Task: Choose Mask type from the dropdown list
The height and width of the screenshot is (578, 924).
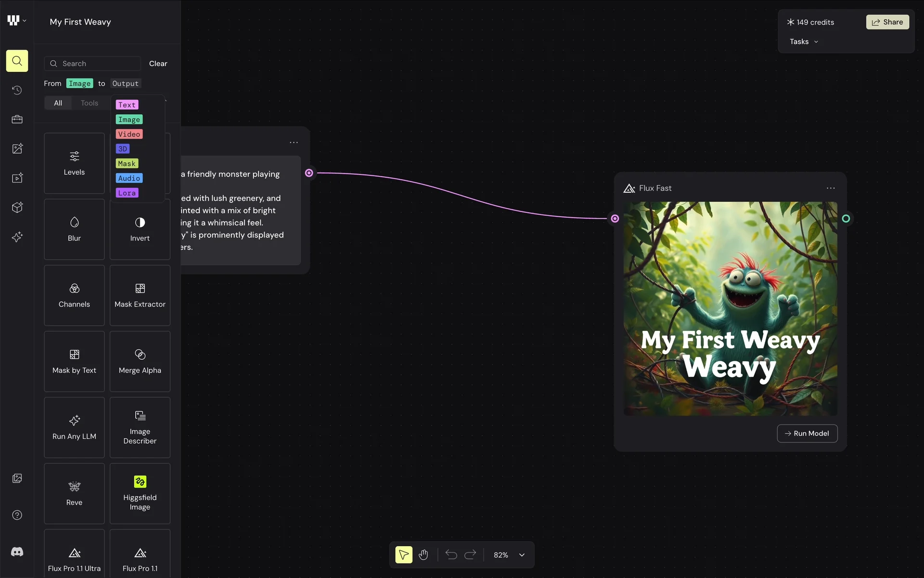Action: (127, 163)
